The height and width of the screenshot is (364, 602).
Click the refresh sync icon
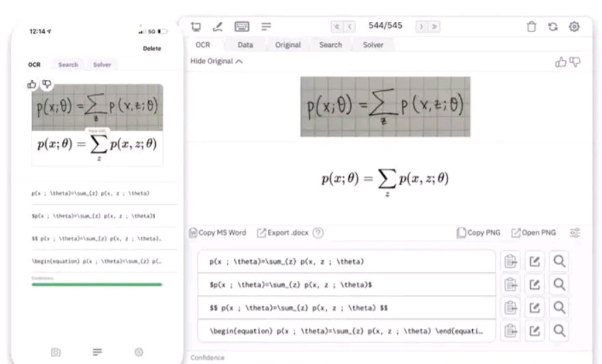coord(553,27)
